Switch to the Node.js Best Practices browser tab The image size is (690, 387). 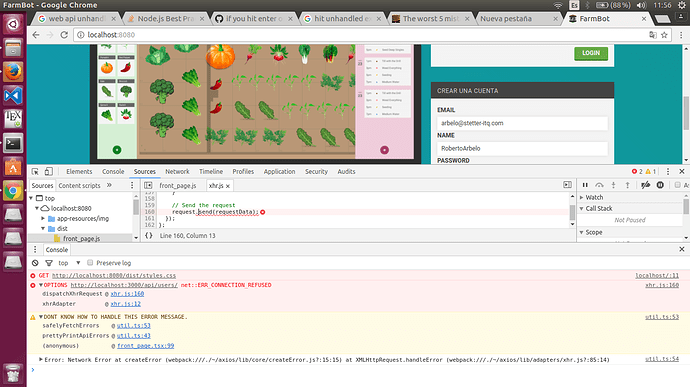pyautogui.click(x=165, y=18)
